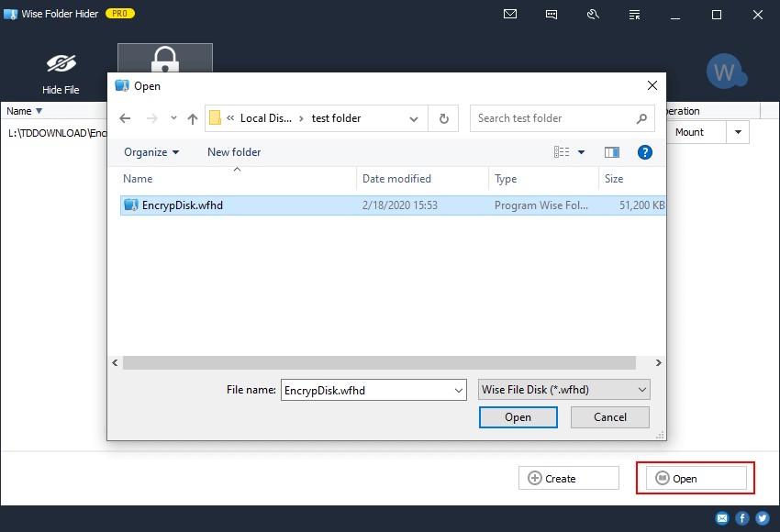
Task: Refresh the test folder view
Action: coord(444,118)
